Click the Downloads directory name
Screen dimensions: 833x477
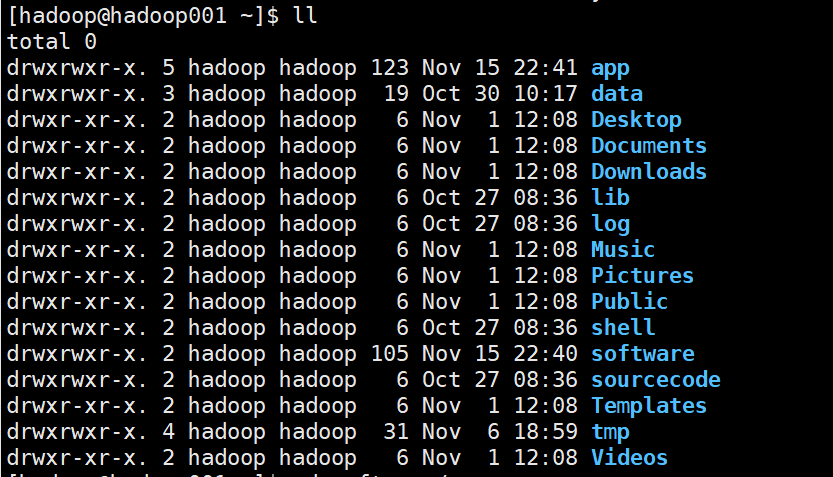[x=649, y=172]
